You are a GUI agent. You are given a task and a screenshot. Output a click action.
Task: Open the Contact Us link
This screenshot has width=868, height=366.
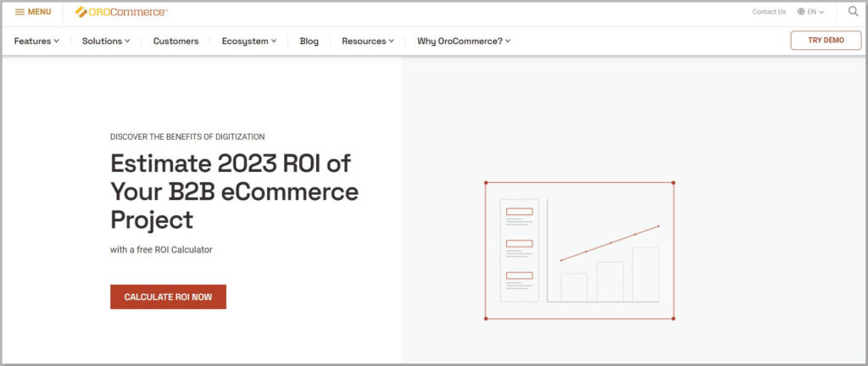point(769,12)
